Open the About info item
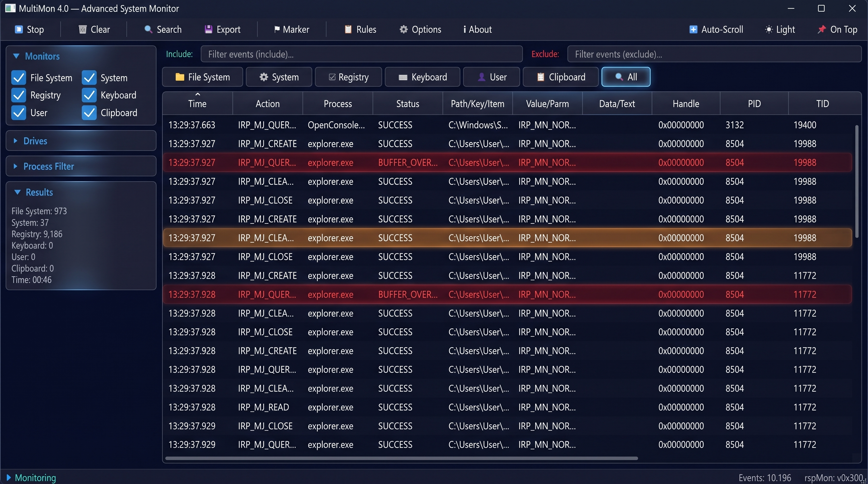The height and width of the screenshot is (484, 868). pyautogui.click(x=478, y=29)
